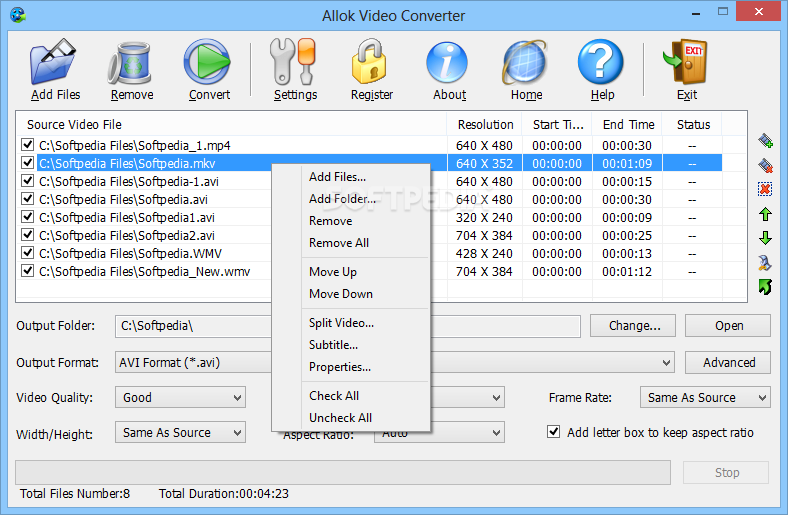Click the 00:01:12 end time cell
Image resolution: width=788 pixels, height=515 pixels.
pyautogui.click(x=627, y=271)
